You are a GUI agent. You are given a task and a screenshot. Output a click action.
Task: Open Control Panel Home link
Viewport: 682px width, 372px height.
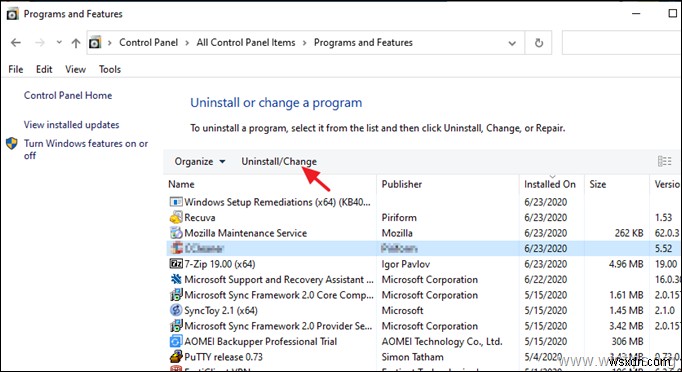pos(68,95)
